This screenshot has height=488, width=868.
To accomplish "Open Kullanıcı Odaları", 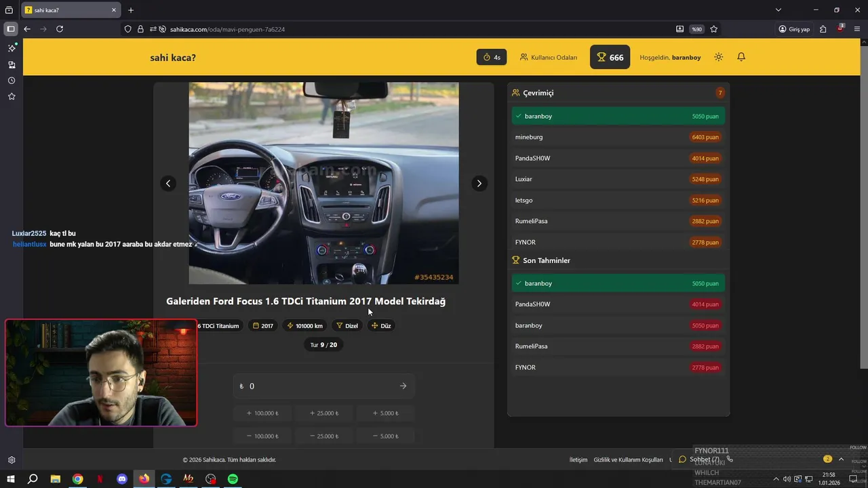I will click(549, 58).
